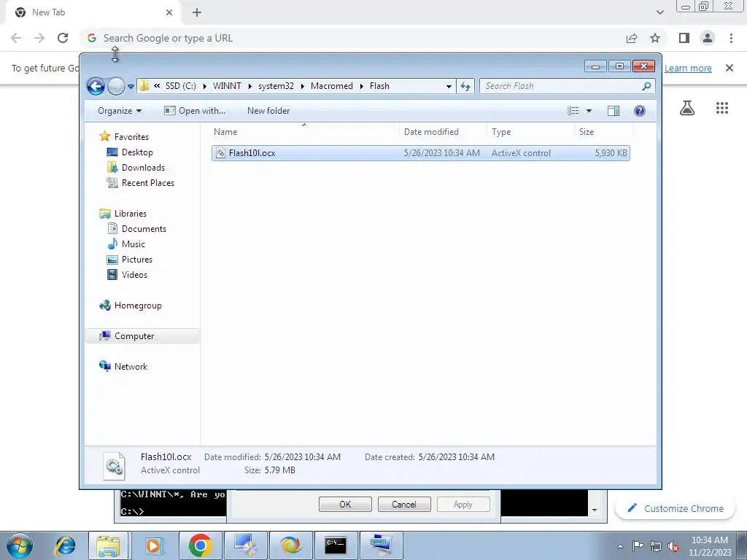Open Explorer help question mark icon

[x=639, y=111]
